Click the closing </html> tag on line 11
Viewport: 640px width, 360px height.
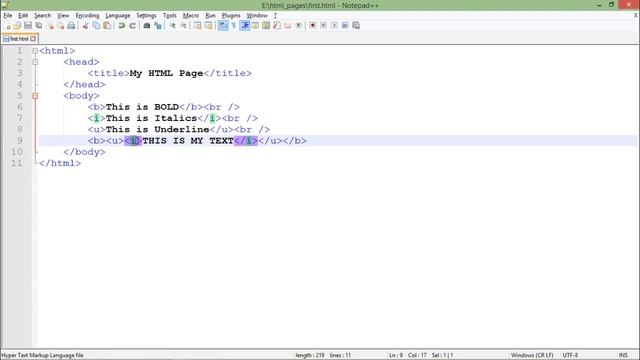(x=60, y=163)
